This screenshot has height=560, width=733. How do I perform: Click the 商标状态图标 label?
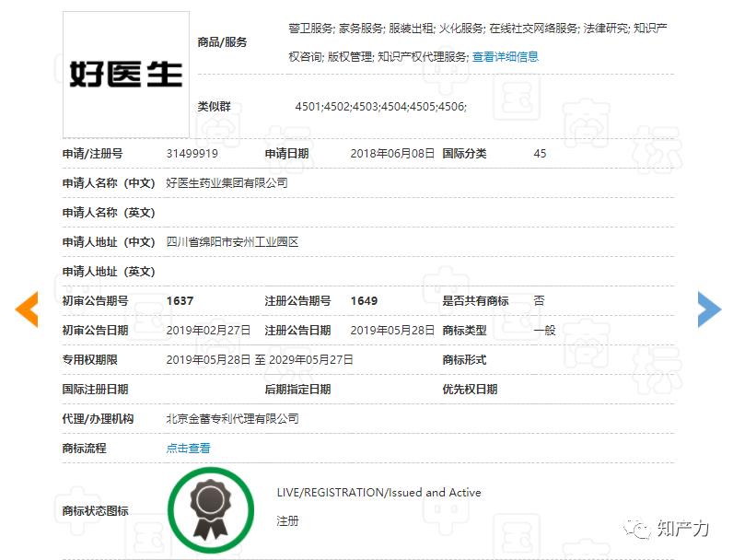[96, 511]
